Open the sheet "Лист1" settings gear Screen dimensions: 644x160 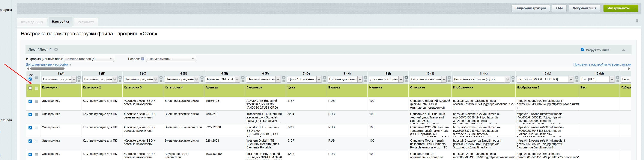[x=56, y=49]
